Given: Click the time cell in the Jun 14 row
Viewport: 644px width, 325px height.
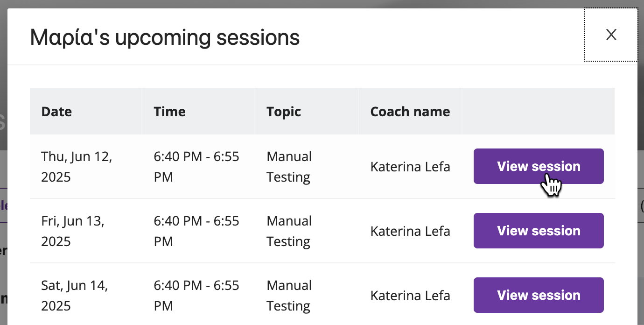Looking at the screenshot, I should [196, 296].
